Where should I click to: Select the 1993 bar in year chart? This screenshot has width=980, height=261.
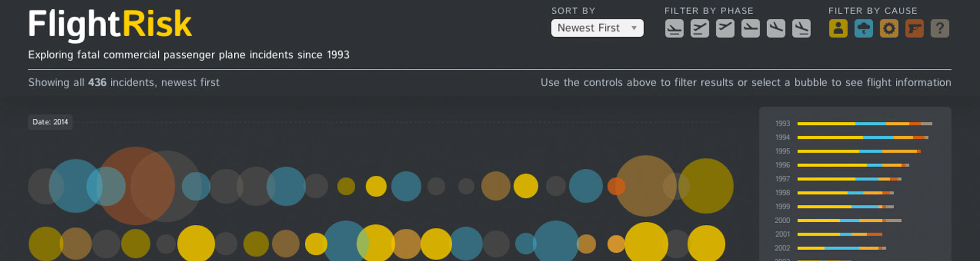pyautogui.click(x=865, y=123)
